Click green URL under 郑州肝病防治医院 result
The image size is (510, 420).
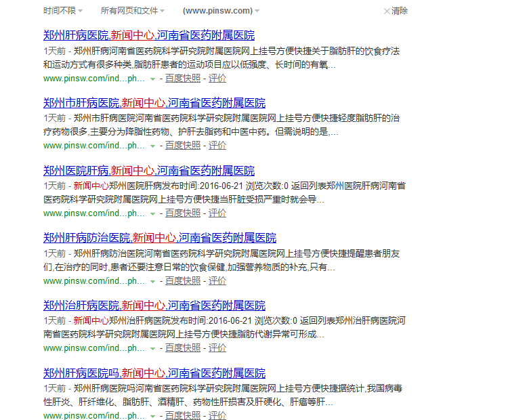pos(94,280)
